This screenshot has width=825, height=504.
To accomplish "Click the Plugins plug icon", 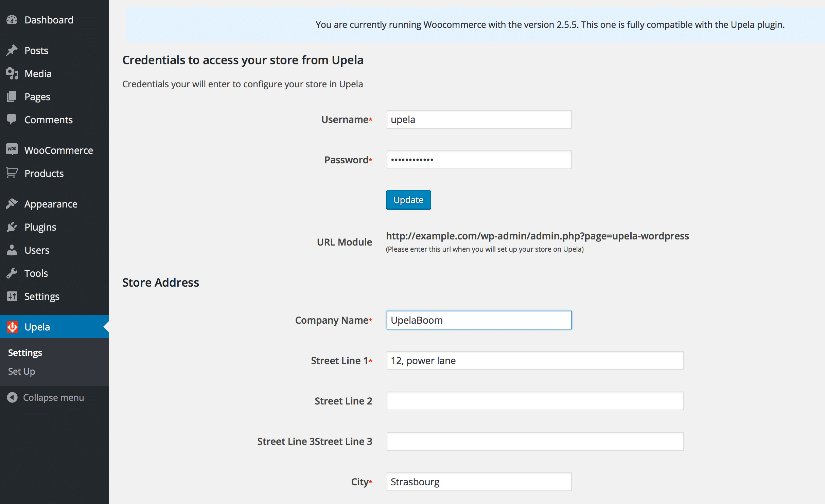I will point(12,227).
